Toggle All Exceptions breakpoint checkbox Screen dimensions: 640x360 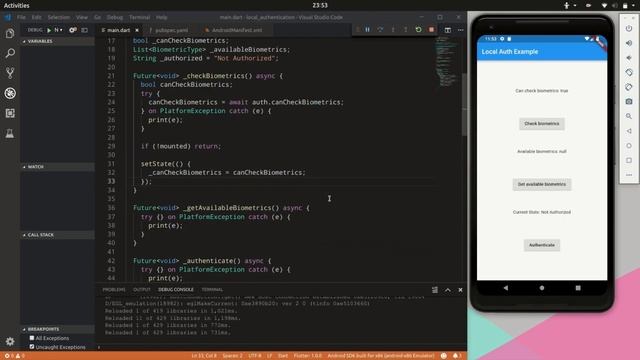32,338
